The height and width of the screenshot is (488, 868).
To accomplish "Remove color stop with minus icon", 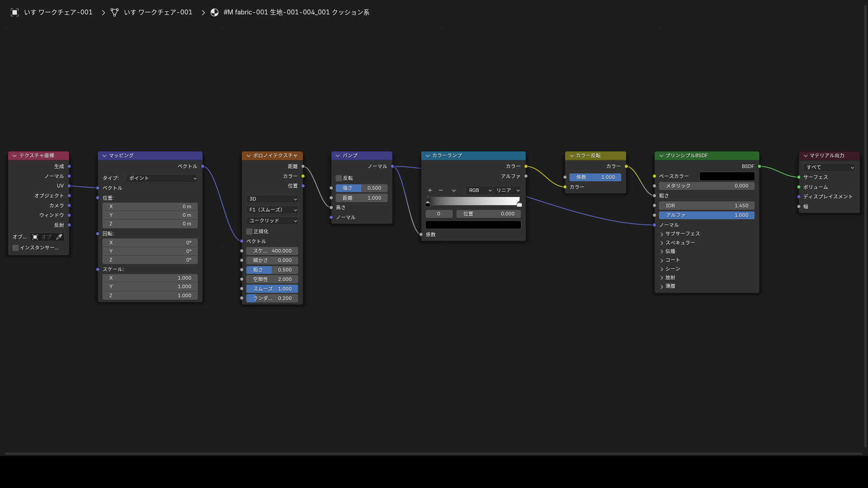I will tap(441, 190).
